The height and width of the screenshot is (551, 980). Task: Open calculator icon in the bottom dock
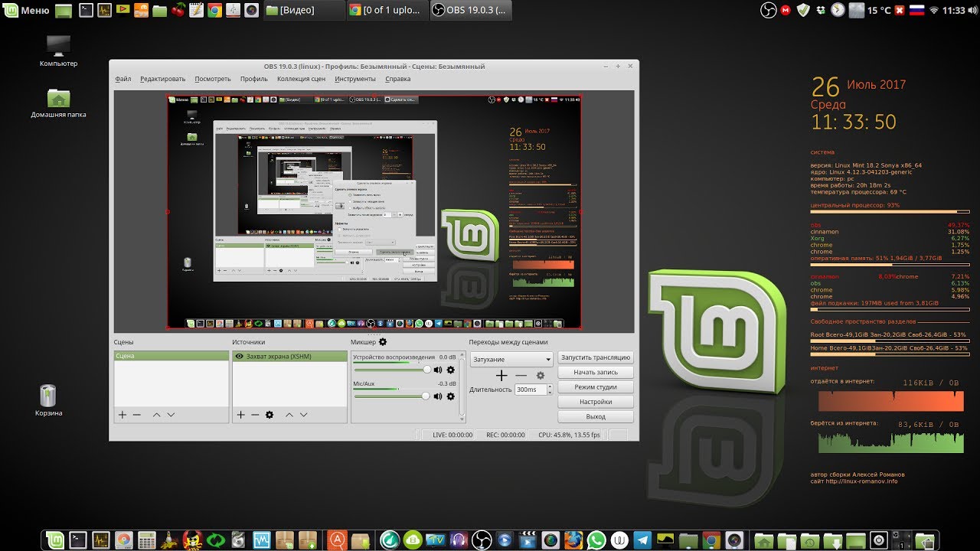[147, 540]
